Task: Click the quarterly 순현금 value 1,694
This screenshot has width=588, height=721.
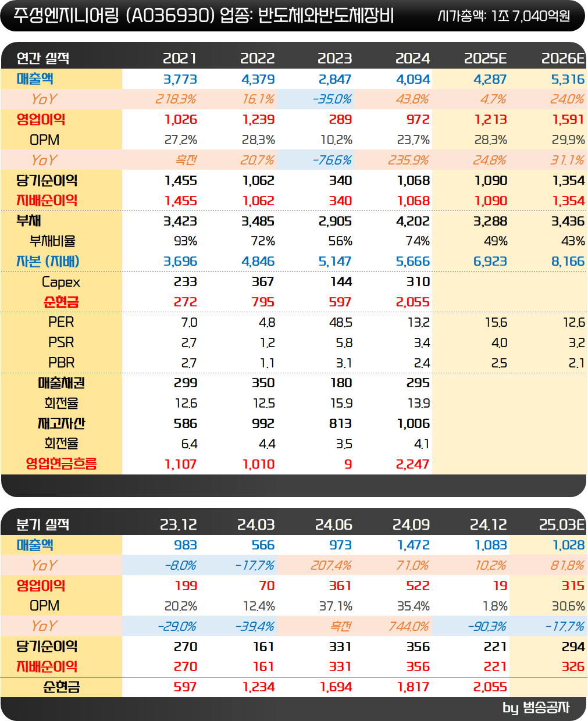Action: pos(336,687)
